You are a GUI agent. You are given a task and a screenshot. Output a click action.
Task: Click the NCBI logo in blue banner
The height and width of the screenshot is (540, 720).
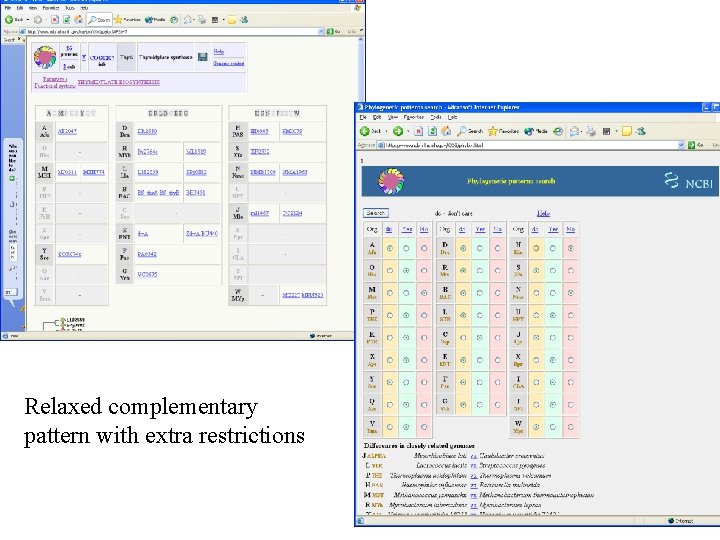(x=688, y=181)
